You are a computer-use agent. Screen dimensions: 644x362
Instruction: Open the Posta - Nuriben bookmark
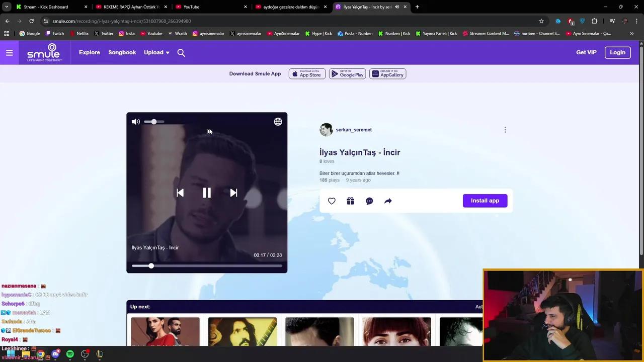pos(355,34)
